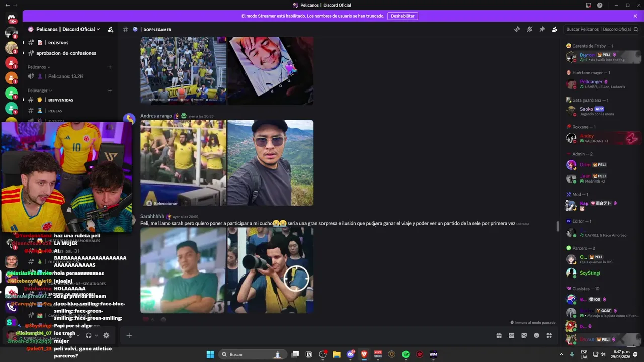Toggle the member list icon

pos(554,29)
